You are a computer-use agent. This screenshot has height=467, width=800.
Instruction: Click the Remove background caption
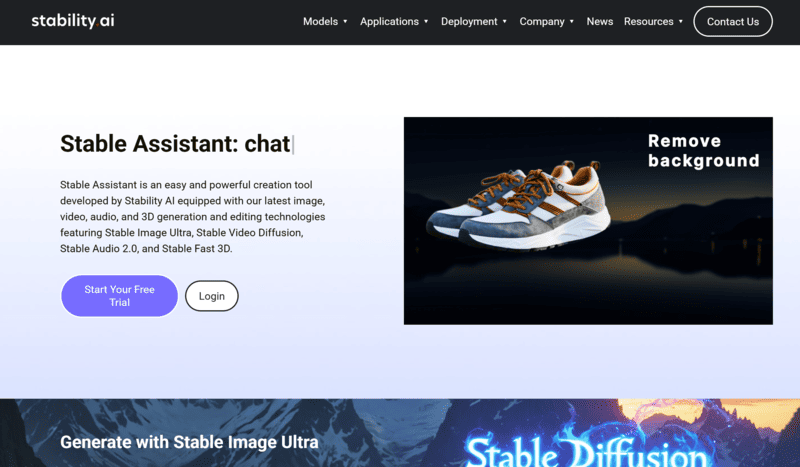pos(703,151)
